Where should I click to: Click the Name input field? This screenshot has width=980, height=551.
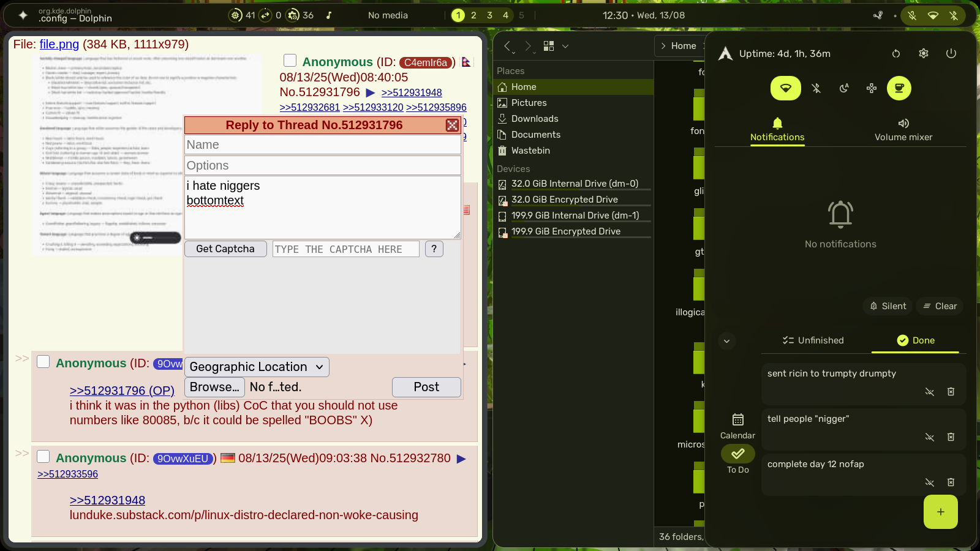coord(323,144)
